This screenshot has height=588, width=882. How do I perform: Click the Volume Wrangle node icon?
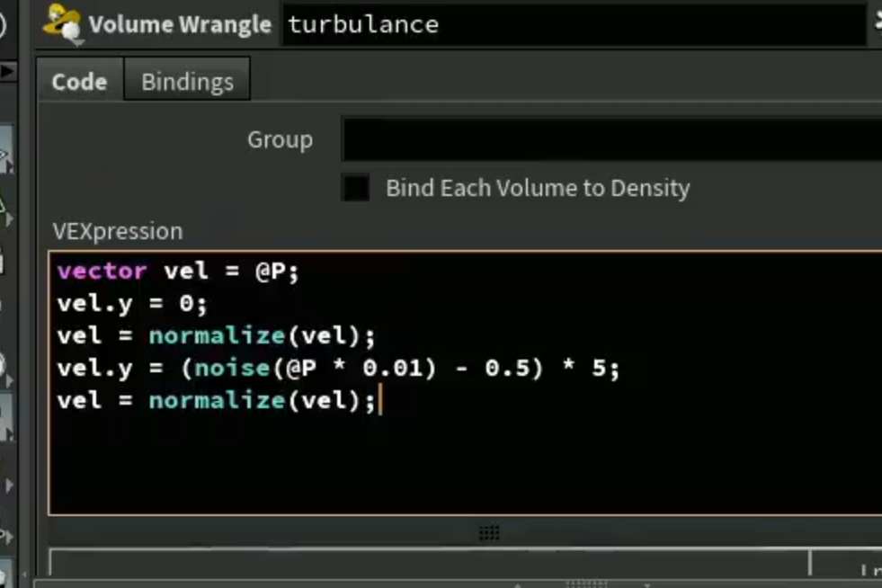(x=62, y=23)
